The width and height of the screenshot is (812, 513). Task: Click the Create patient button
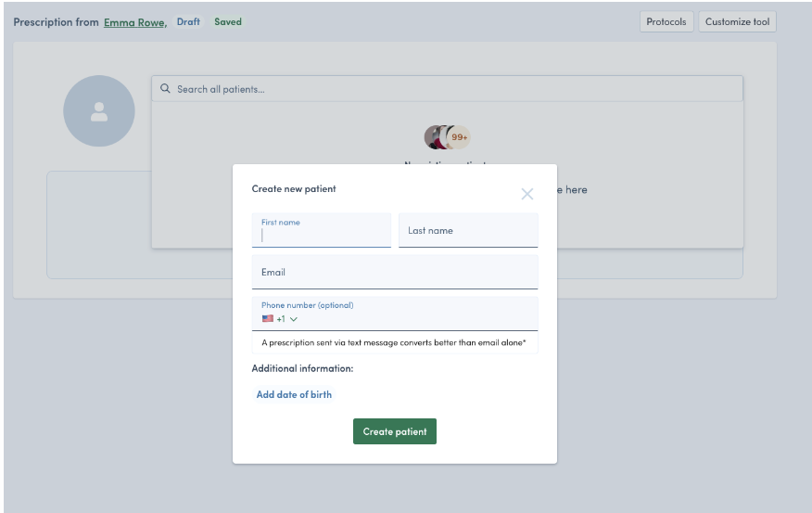coord(395,431)
